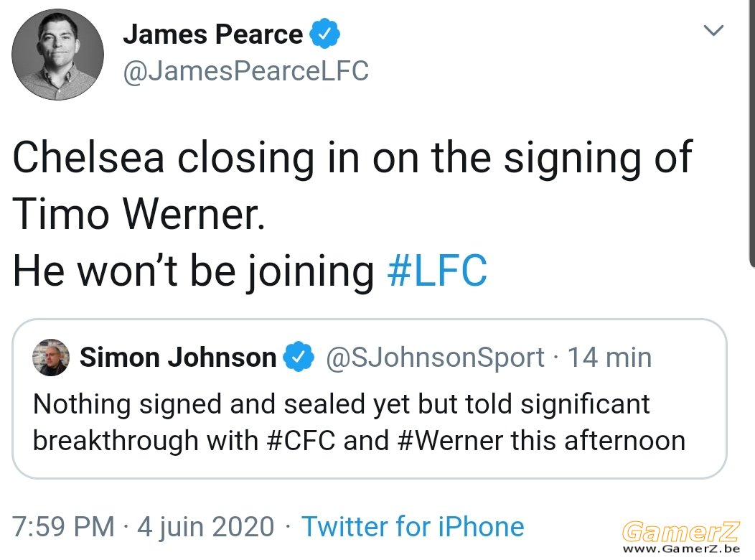755x560 pixels.
Task: Open the tweet options chevron menu
Action: click(713, 30)
